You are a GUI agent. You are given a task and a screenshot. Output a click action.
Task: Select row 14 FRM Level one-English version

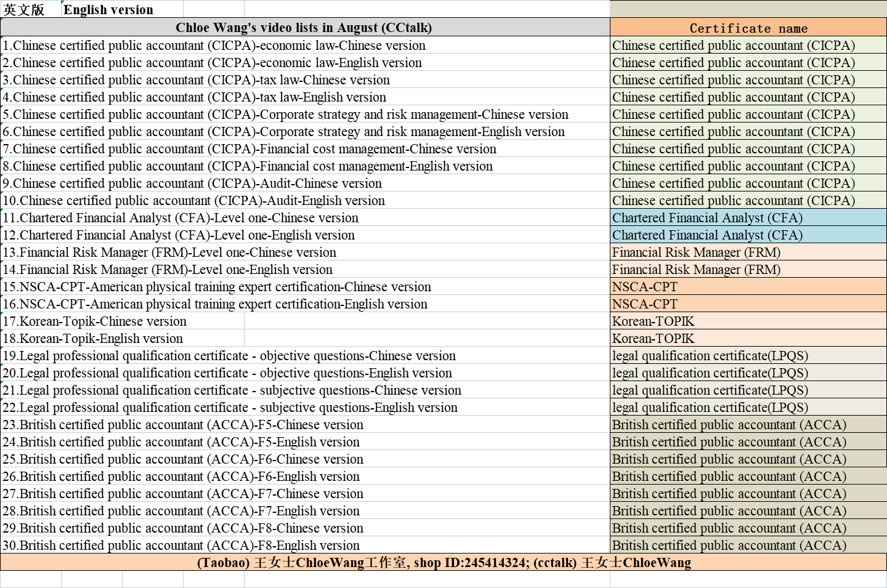168,270
